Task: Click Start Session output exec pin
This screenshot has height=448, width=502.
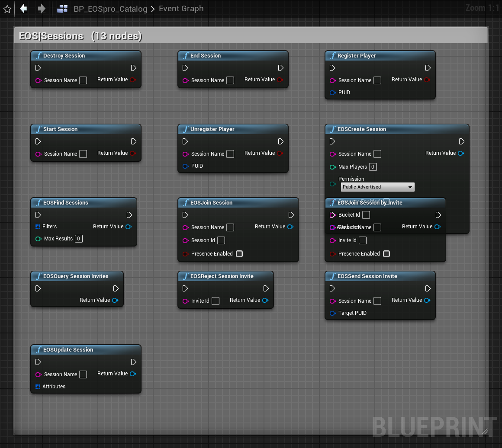Action: [x=133, y=141]
